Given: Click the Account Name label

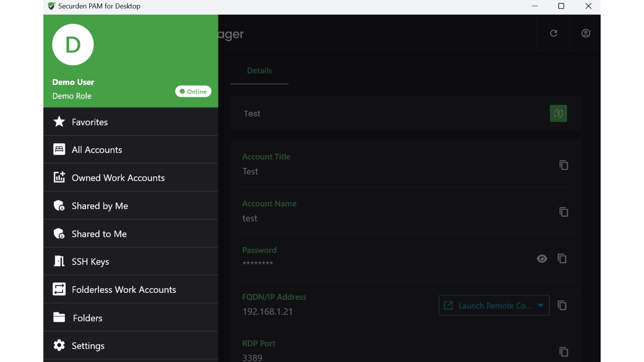Looking at the screenshot, I should click(x=269, y=203).
